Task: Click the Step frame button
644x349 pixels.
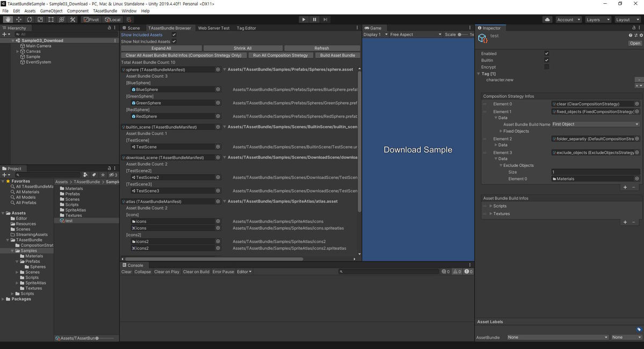Action: [325, 19]
